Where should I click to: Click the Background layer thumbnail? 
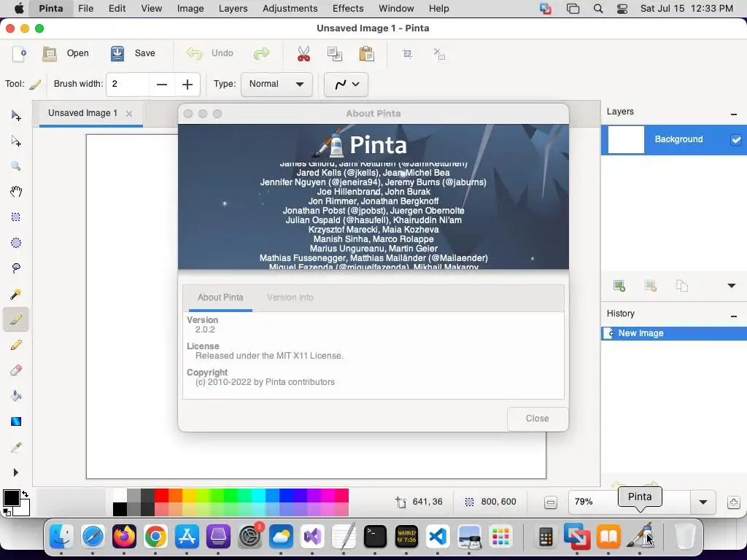click(x=626, y=139)
